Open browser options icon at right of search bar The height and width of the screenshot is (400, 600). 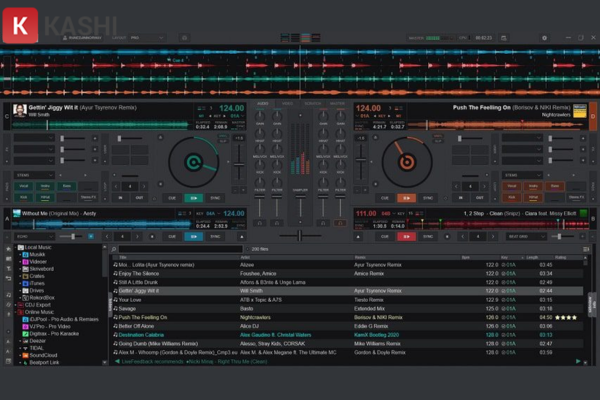[586, 249]
